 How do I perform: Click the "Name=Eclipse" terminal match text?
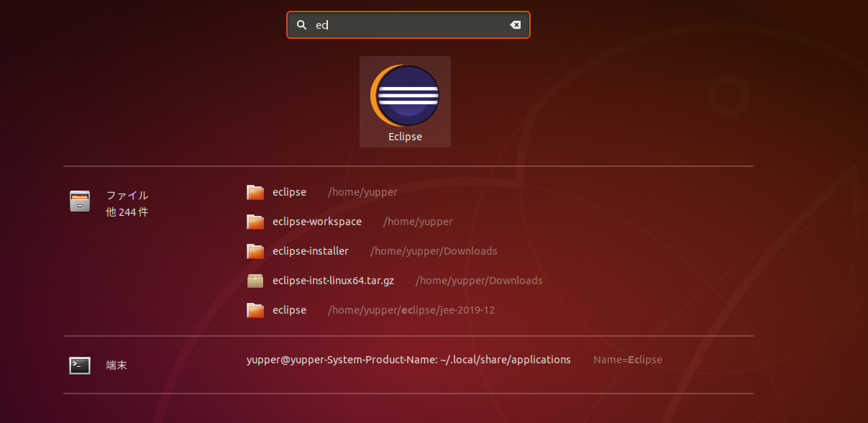coord(628,360)
